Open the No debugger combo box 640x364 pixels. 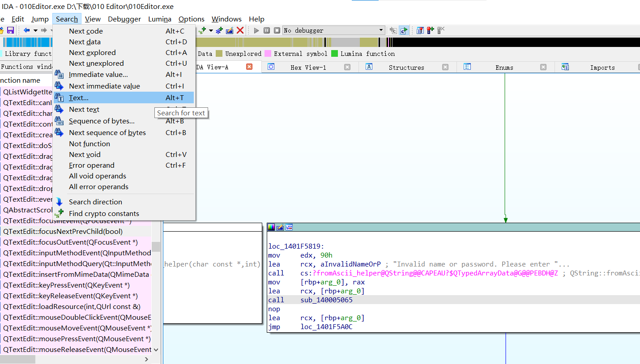pos(334,30)
